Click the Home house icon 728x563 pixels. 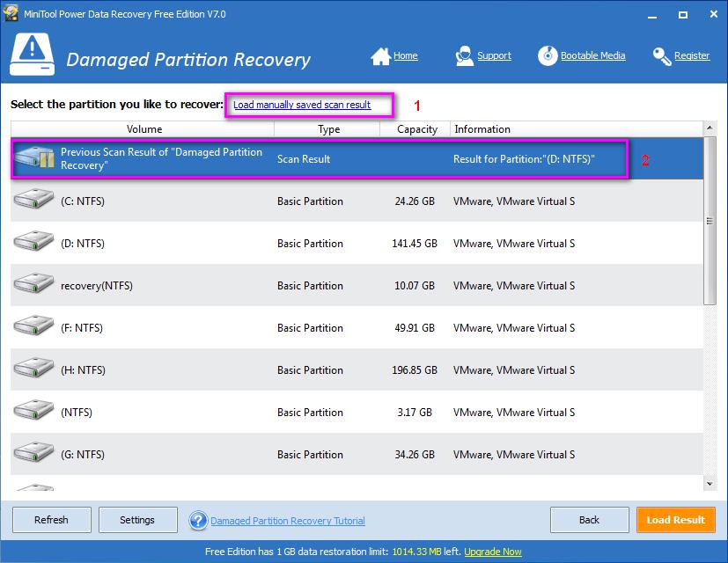tap(380, 56)
